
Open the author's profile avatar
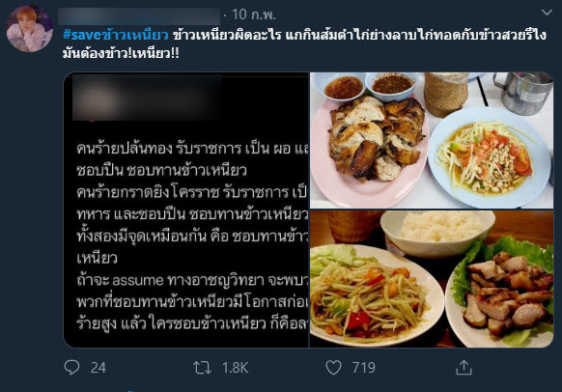(30, 29)
